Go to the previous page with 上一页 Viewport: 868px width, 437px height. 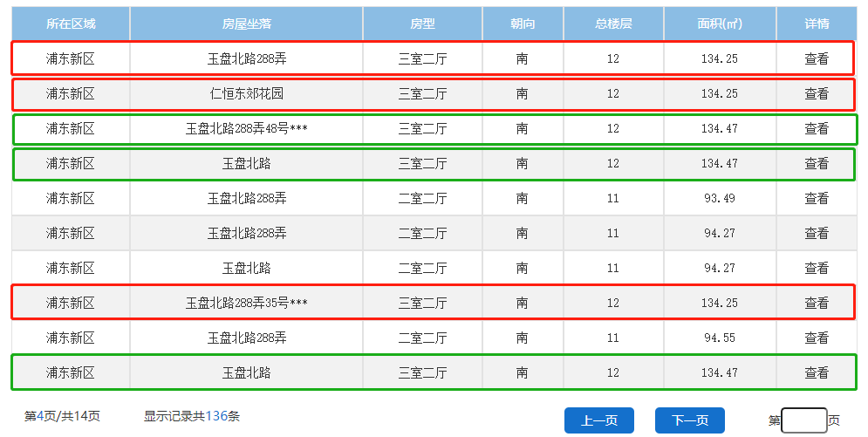599,420
